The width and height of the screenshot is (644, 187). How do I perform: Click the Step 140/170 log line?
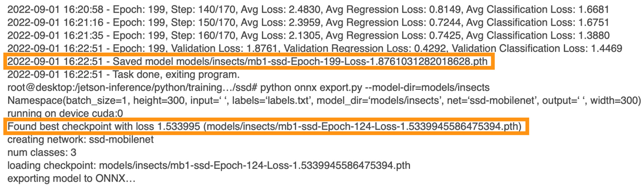(308, 9)
